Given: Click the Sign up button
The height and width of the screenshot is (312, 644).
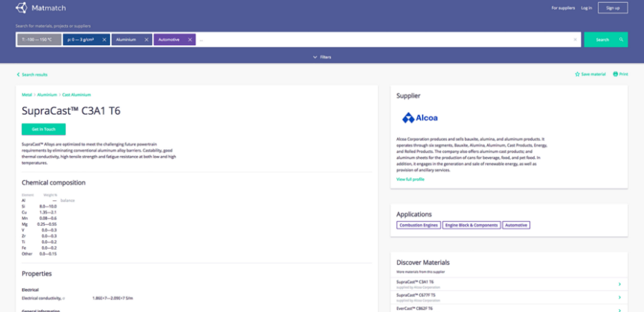Looking at the screenshot, I should tap(613, 7).
